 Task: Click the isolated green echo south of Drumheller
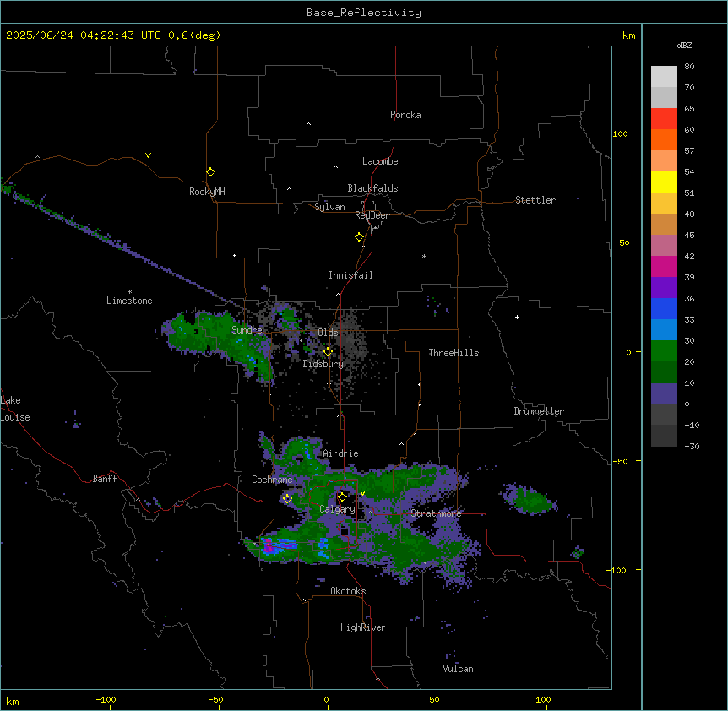530,500
